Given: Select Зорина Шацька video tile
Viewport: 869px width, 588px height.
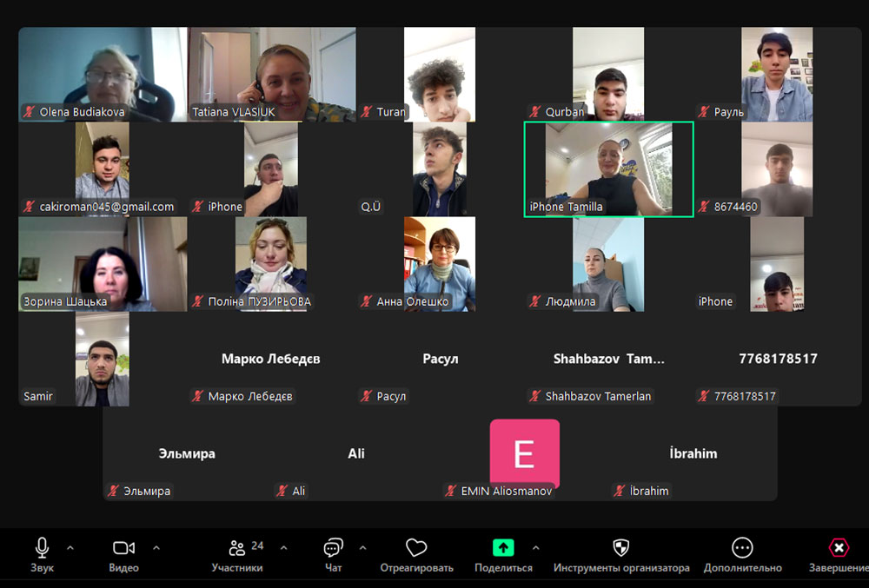Looking at the screenshot, I should tap(103, 264).
